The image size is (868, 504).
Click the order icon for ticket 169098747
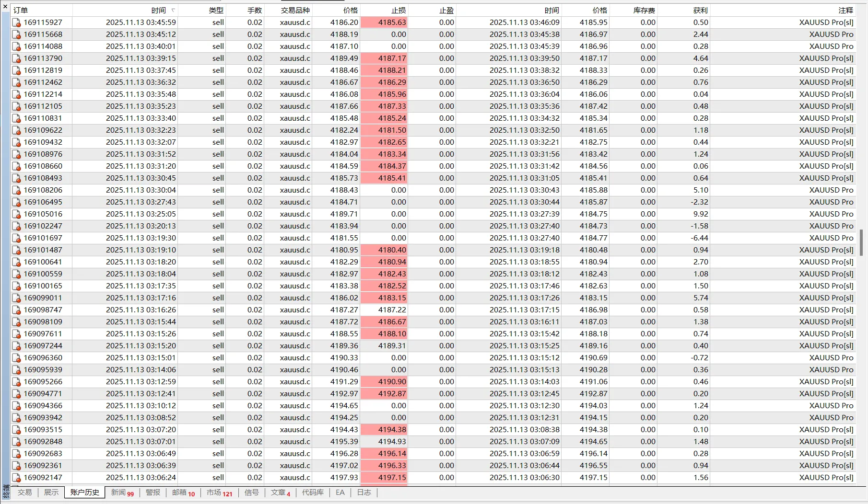coord(16,310)
